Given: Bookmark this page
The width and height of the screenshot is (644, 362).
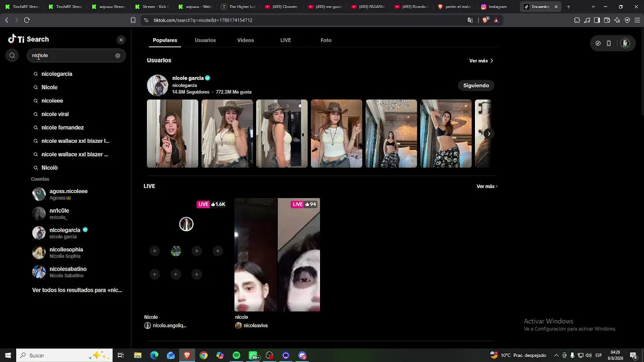Looking at the screenshot, I should [x=133, y=20].
